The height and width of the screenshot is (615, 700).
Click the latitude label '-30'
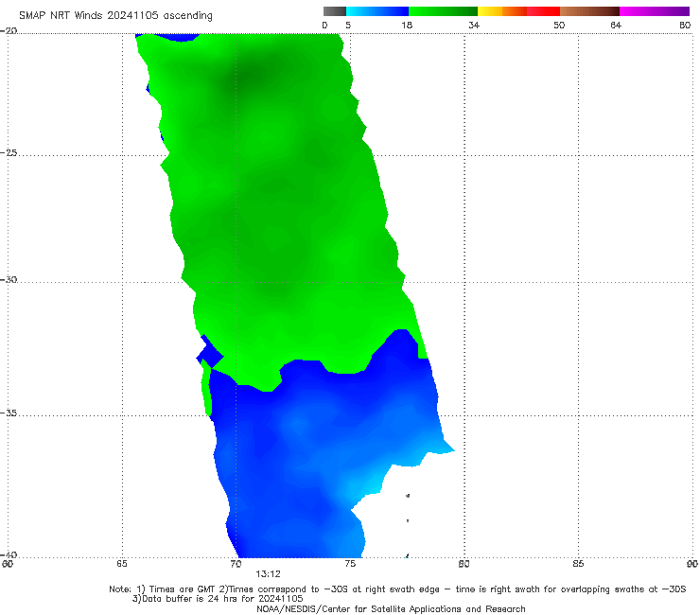click(x=9, y=279)
